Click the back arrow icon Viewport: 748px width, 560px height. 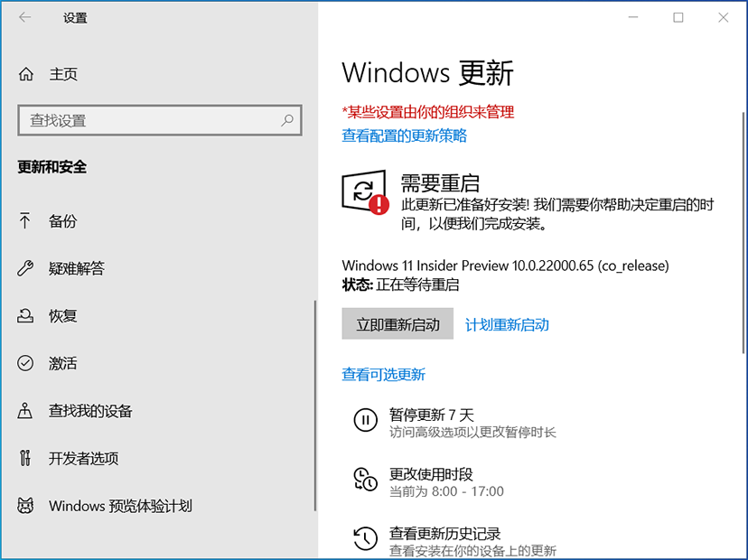pos(24,18)
